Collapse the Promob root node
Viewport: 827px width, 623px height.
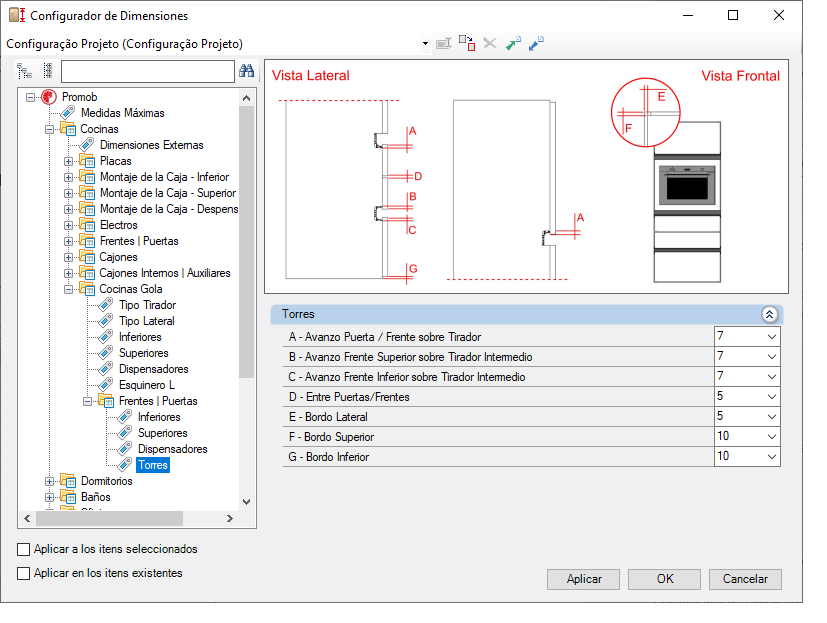pyautogui.click(x=31, y=97)
